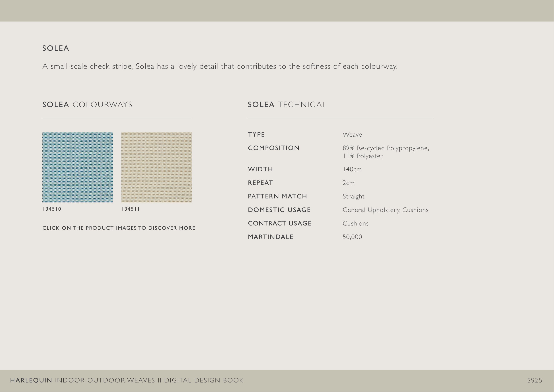Click the 140cm width value
Screen dimensions: 554x392
(352, 169)
